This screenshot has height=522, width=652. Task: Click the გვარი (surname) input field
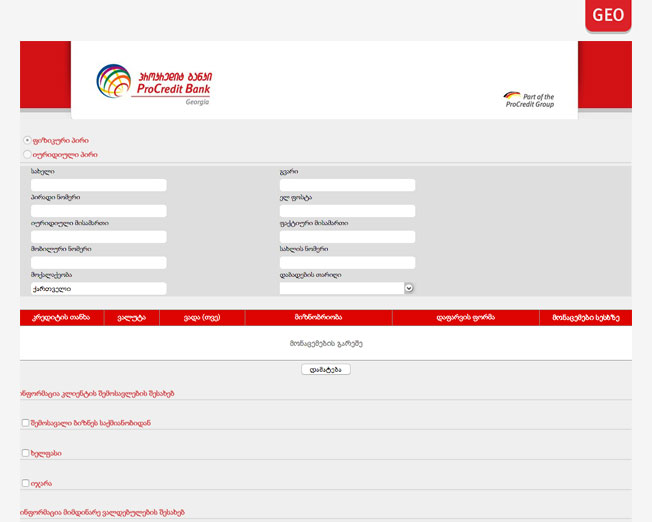coord(347,185)
